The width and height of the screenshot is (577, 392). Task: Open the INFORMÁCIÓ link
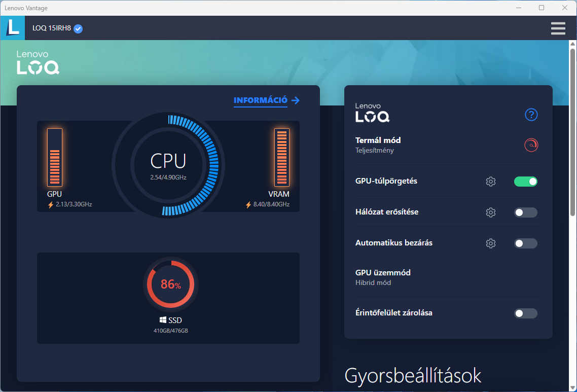point(261,100)
